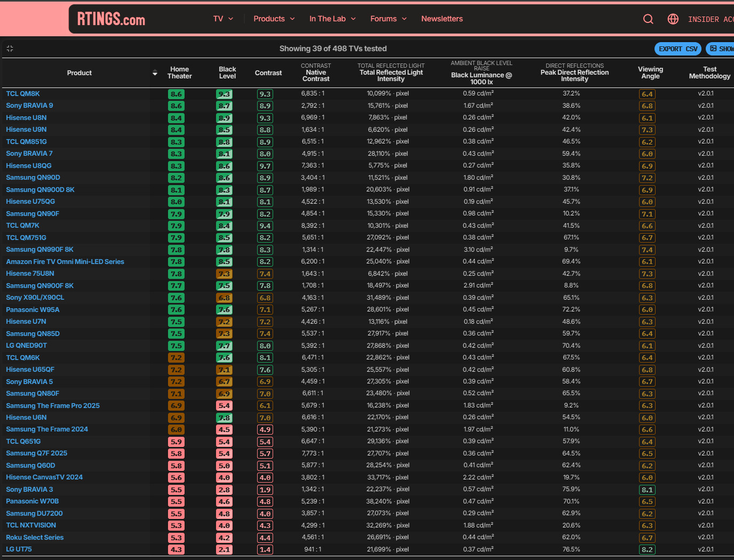Sort by the Viewing Angle column header
Screen dimensions: 734x560
pyautogui.click(x=650, y=73)
